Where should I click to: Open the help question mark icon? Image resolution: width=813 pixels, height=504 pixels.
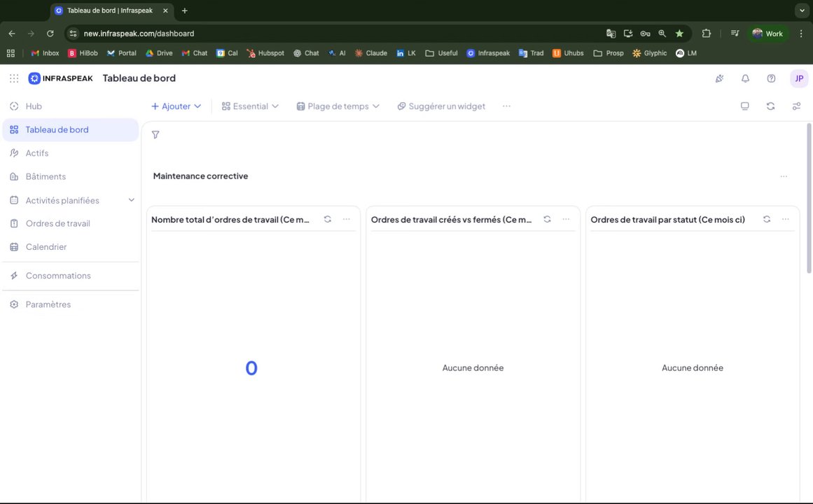771,78
